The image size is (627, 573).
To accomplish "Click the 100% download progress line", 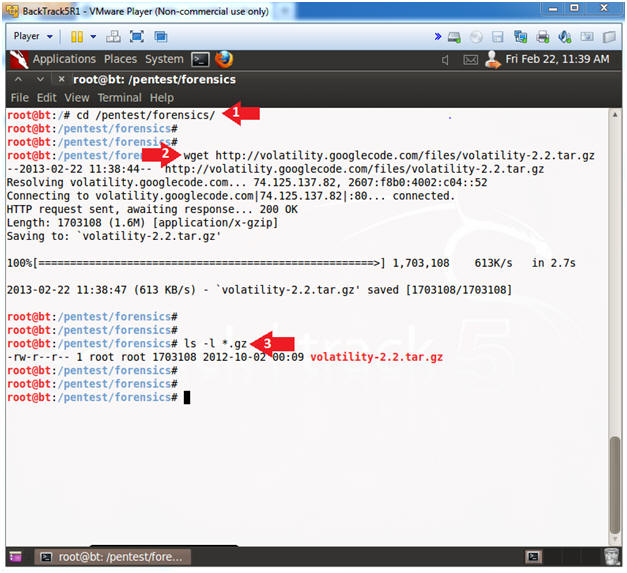I will pos(291,263).
